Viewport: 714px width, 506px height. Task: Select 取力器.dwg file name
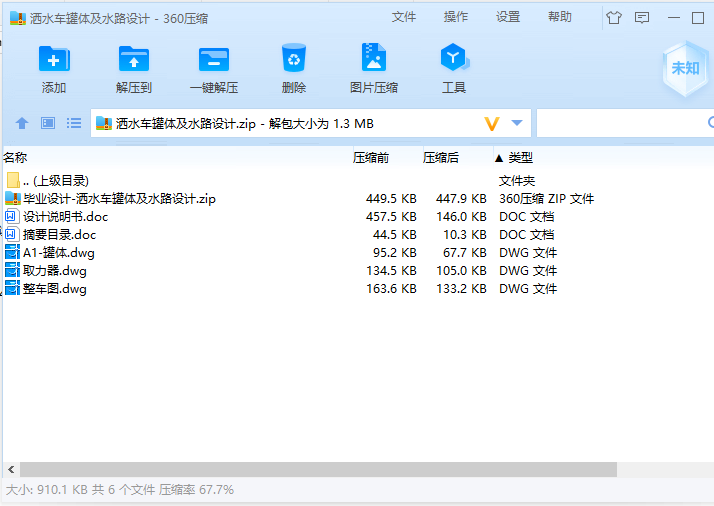[55, 271]
